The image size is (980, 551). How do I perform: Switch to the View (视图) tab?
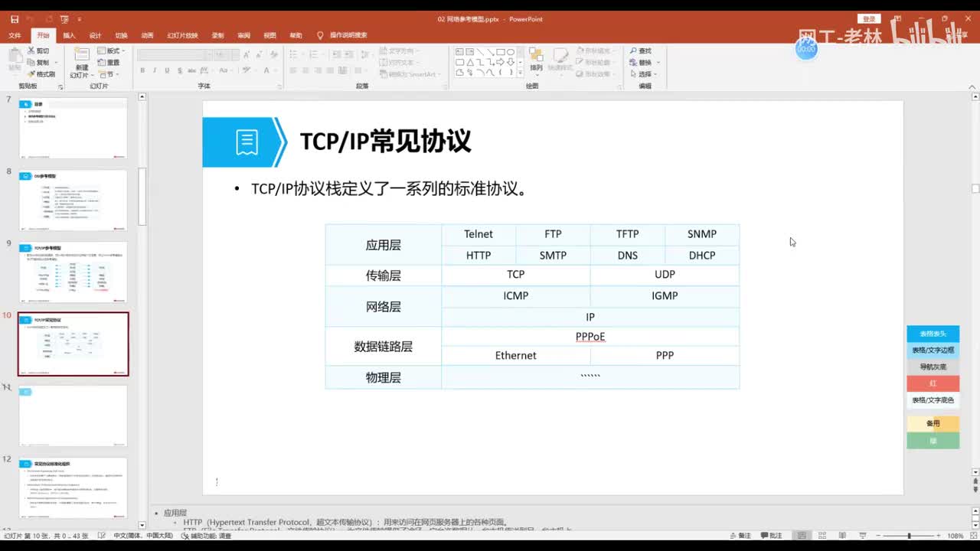[269, 35]
